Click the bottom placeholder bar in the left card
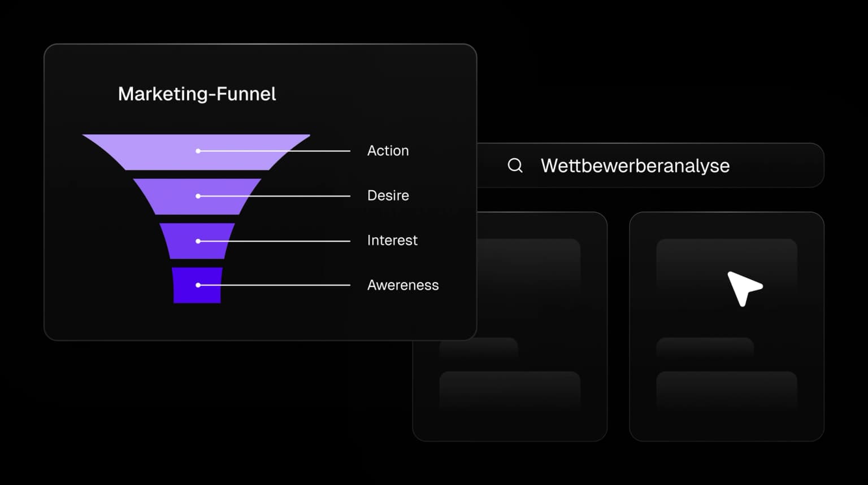Viewport: 868px width, 485px height. [510, 388]
